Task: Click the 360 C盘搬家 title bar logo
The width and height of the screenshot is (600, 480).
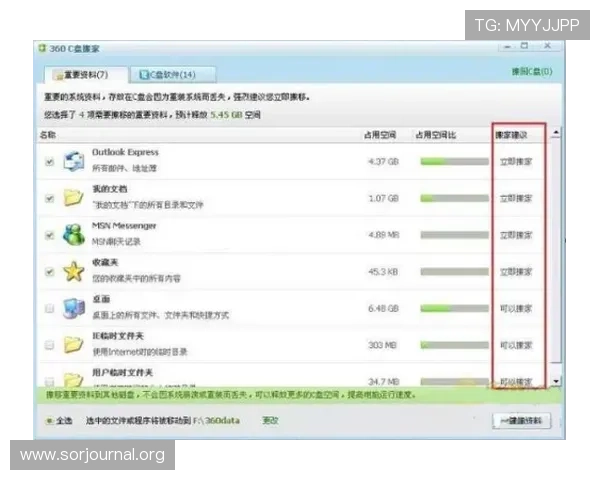Action: point(42,48)
